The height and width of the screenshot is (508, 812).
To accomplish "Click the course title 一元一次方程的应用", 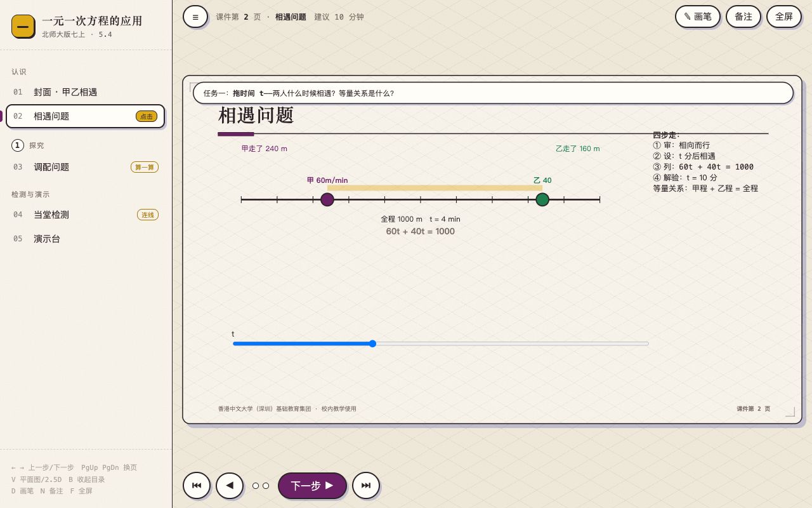I will click(92, 21).
